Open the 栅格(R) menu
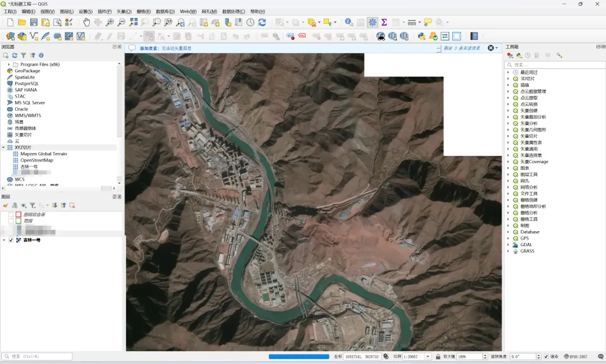 pos(144,12)
